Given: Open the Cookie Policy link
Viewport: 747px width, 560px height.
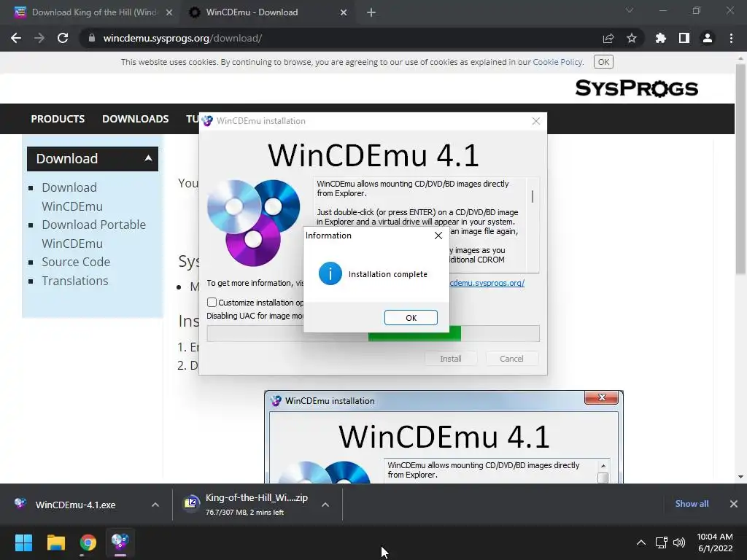Looking at the screenshot, I should pyautogui.click(x=557, y=62).
